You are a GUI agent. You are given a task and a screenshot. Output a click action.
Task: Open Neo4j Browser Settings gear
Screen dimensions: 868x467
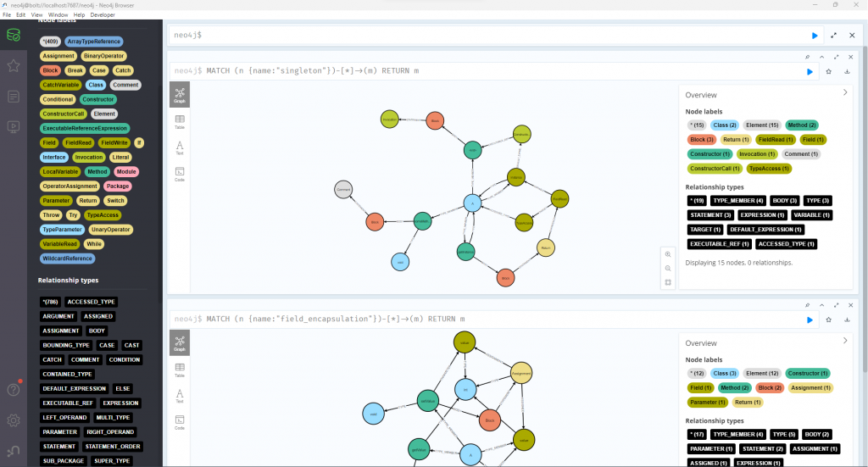14,420
